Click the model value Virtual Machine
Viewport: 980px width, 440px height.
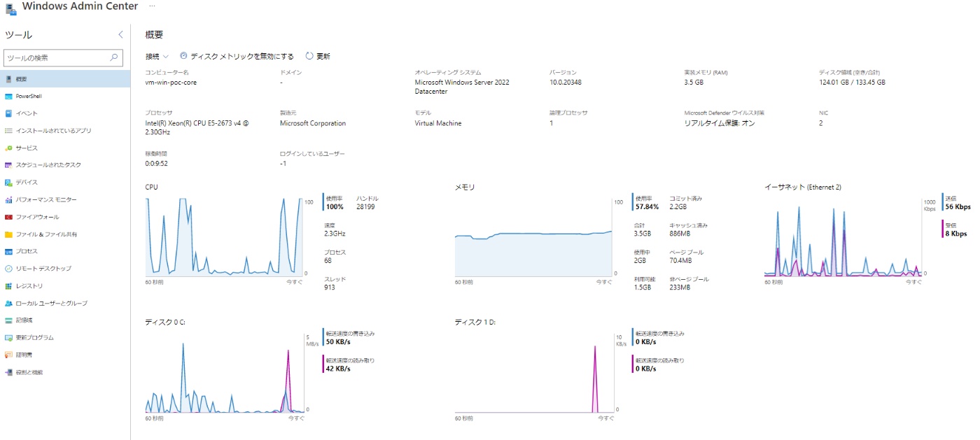(438, 123)
